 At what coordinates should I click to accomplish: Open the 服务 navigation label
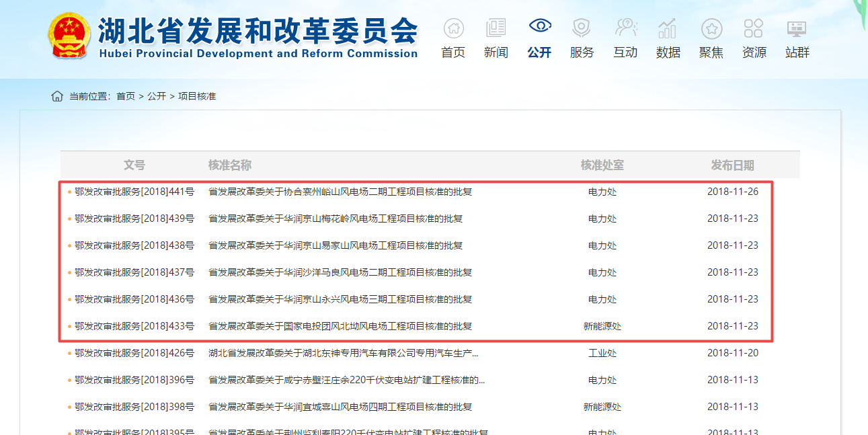582,52
